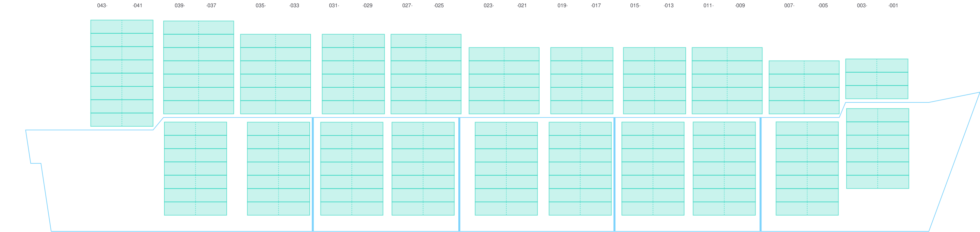The width and height of the screenshot is (980, 232).
Task: Select the above-deck block for bays 007-005
Action: [804, 87]
